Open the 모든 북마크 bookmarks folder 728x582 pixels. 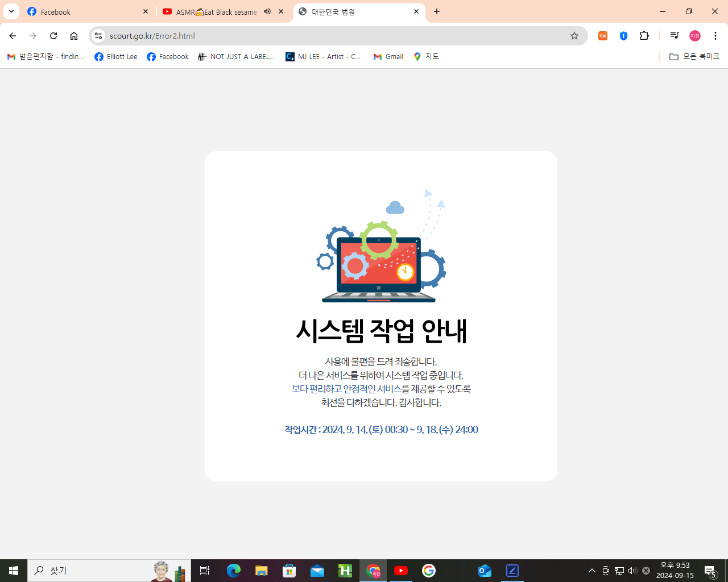pyautogui.click(x=691, y=56)
